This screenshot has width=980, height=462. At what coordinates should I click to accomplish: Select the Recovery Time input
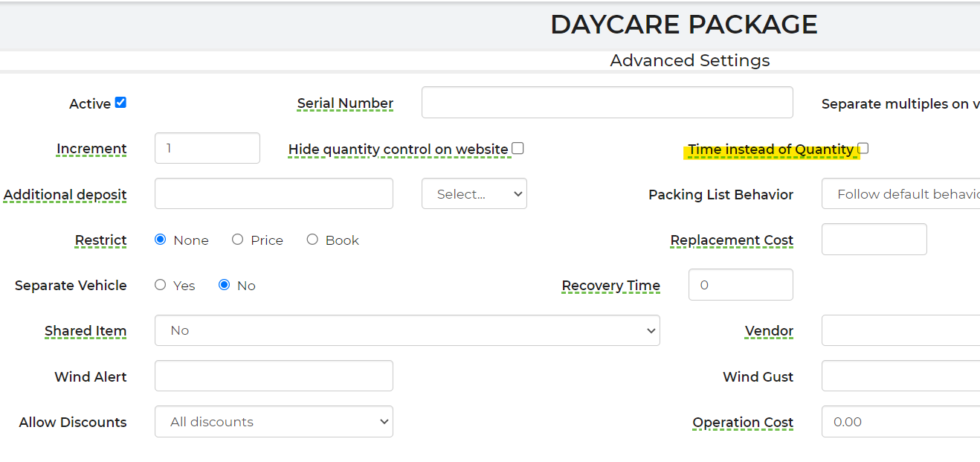coord(741,285)
